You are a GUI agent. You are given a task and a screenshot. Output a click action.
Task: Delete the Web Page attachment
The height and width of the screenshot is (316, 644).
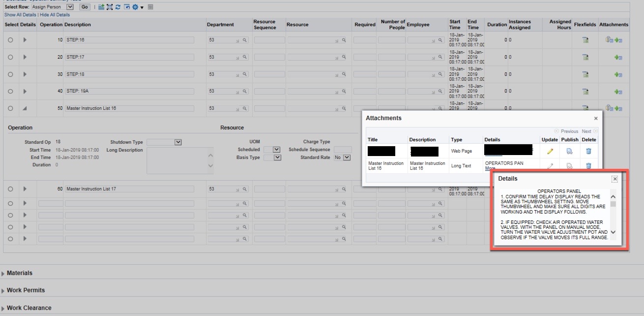(588, 151)
